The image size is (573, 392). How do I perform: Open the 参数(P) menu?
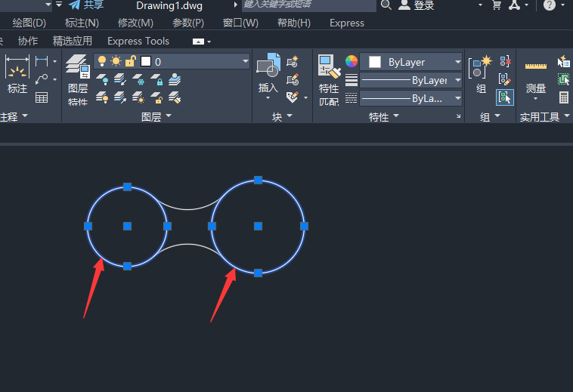coord(188,23)
